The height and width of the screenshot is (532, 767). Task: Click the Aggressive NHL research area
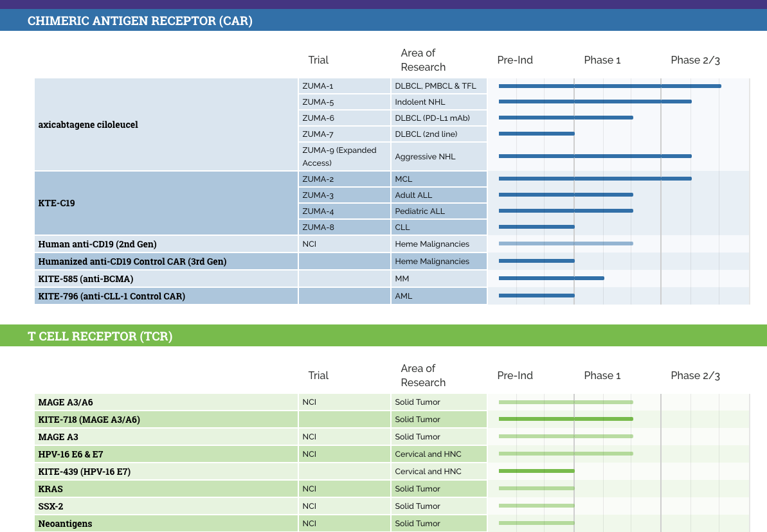pos(438,157)
